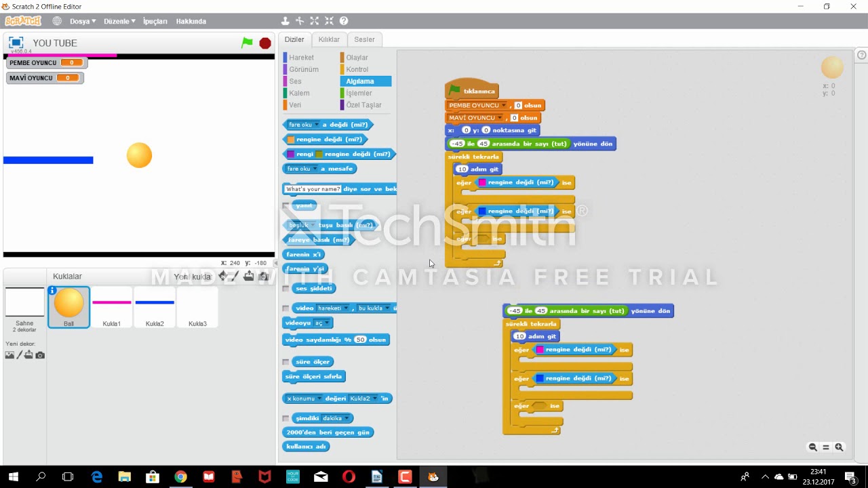
Task: Click the green flag to start
Action: click(247, 43)
